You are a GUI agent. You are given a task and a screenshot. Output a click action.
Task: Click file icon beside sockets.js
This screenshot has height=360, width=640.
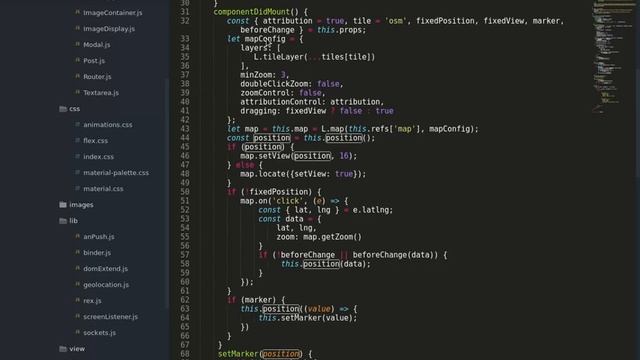click(78, 332)
